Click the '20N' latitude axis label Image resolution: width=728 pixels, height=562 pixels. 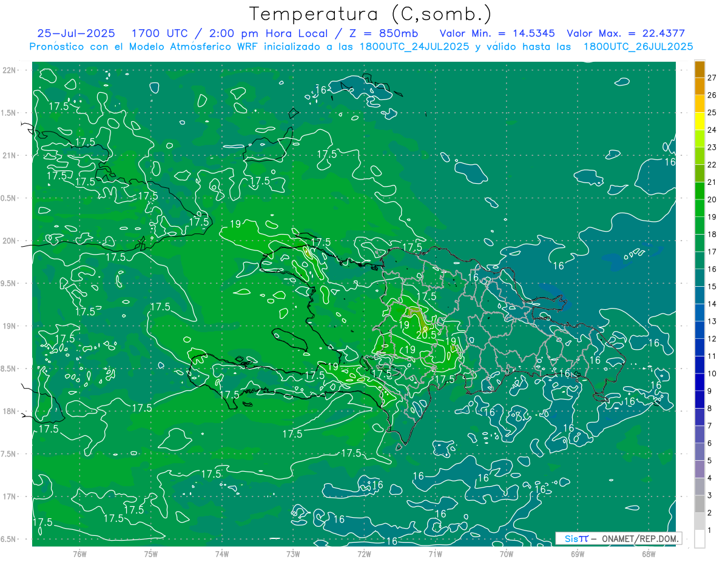(9, 241)
